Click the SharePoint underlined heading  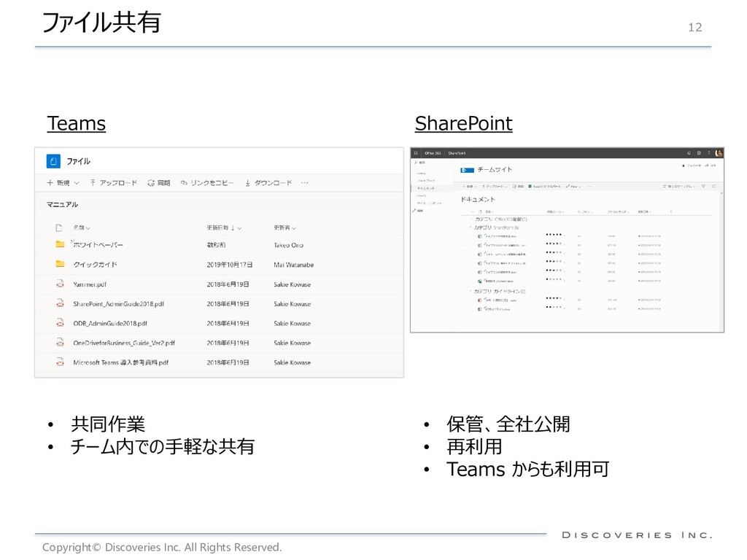[x=463, y=123]
